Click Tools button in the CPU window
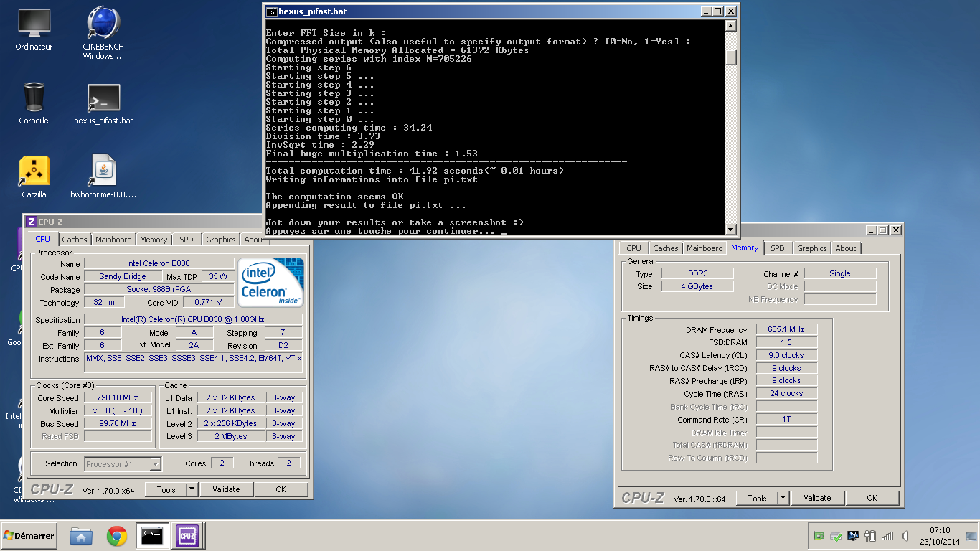This screenshot has width=980, height=551. pos(166,489)
